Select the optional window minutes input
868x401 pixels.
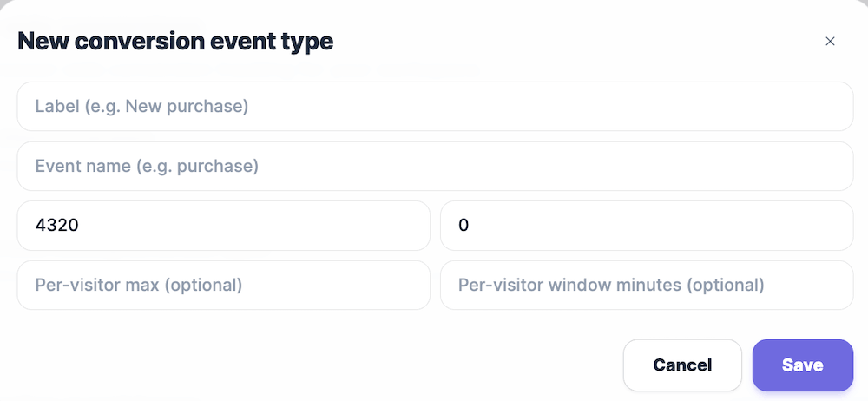[x=647, y=285]
